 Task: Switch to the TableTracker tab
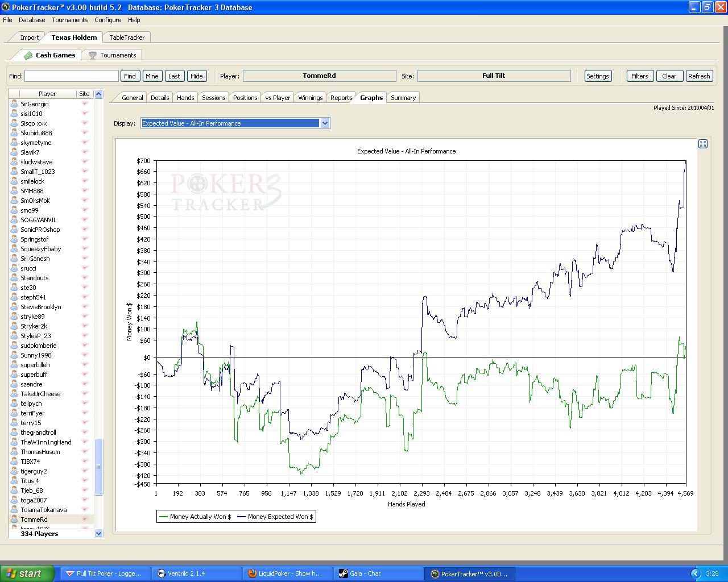[x=127, y=38]
